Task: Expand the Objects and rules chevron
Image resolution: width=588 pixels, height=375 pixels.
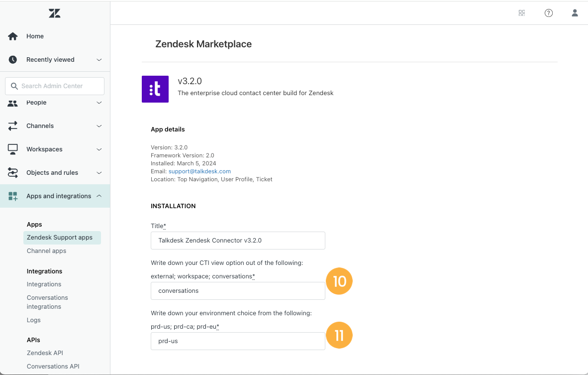Action: tap(99, 173)
